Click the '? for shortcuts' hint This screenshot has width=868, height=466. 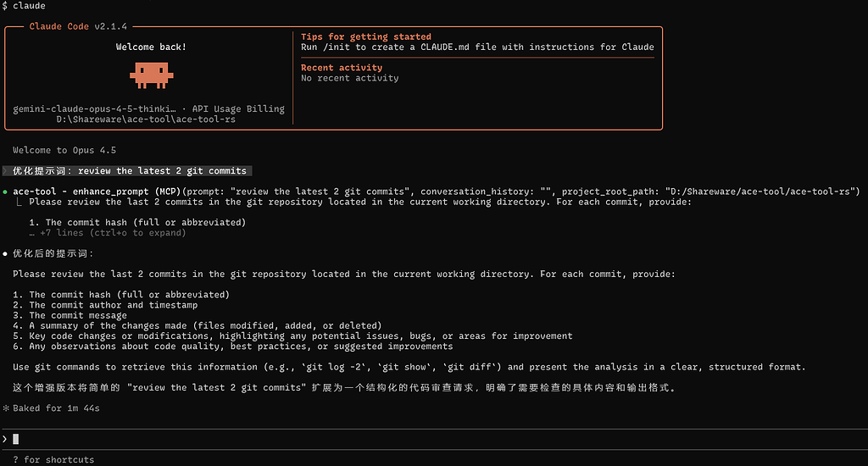point(53,459)
